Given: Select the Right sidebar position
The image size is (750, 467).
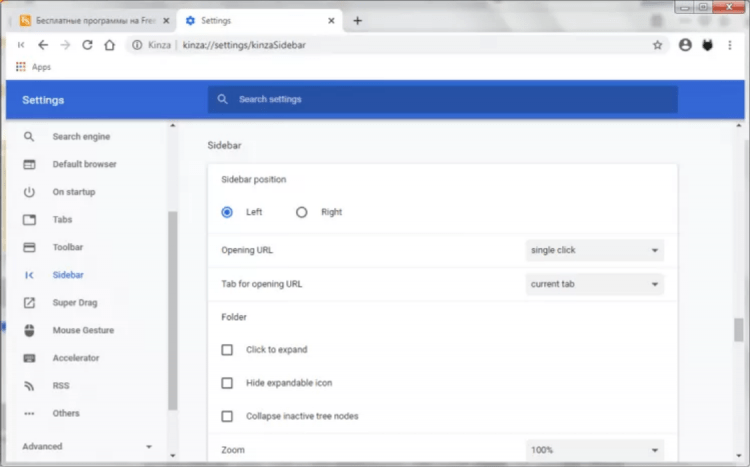Looking at the screenshot, I should point(302,212).
